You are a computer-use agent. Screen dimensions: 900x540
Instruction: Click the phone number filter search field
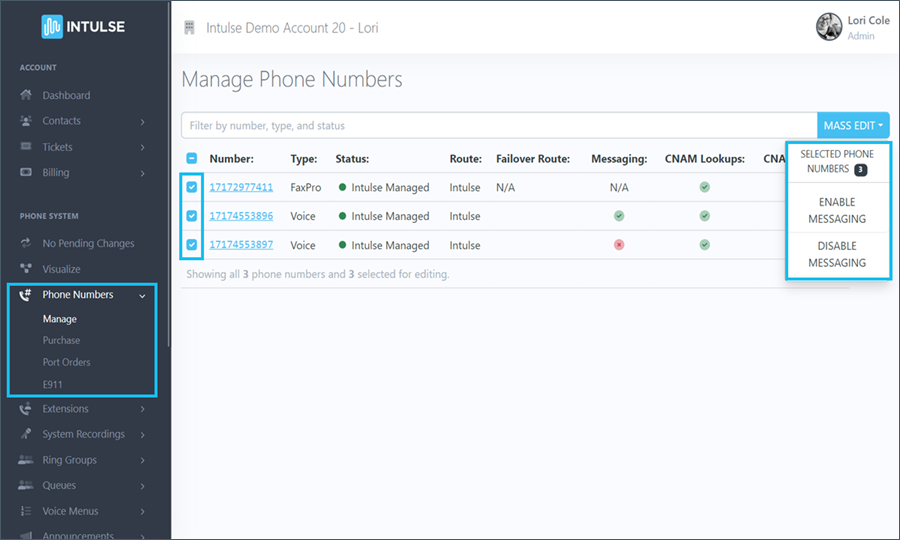(498, 126)
